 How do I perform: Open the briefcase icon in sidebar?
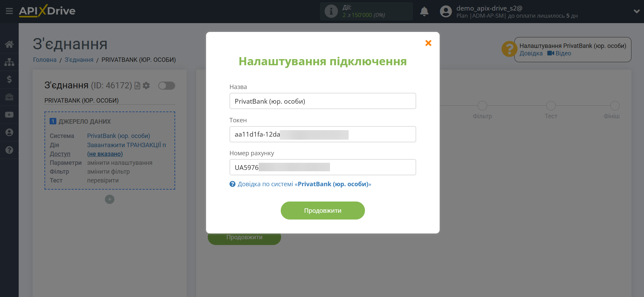pos(9,97)
